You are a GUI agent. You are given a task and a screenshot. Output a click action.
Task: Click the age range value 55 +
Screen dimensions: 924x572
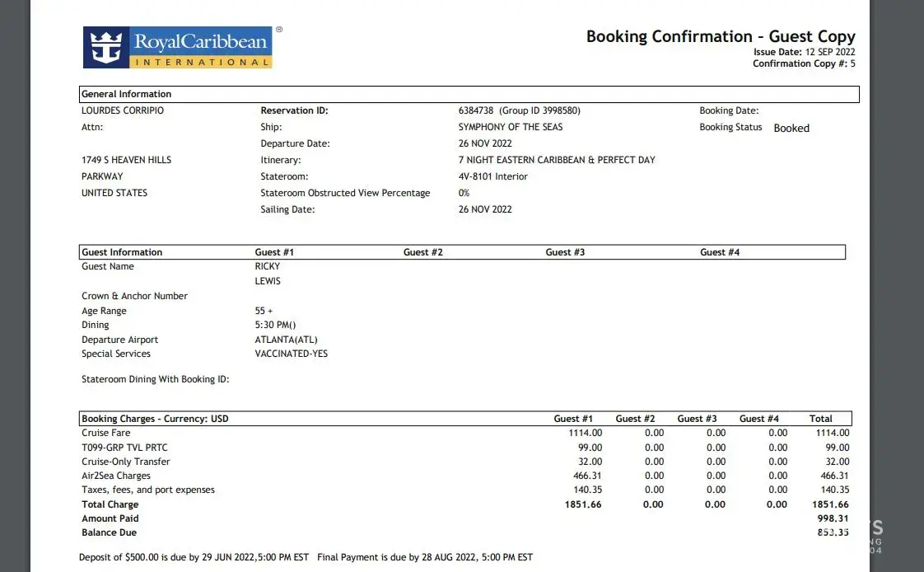point(264,311)
